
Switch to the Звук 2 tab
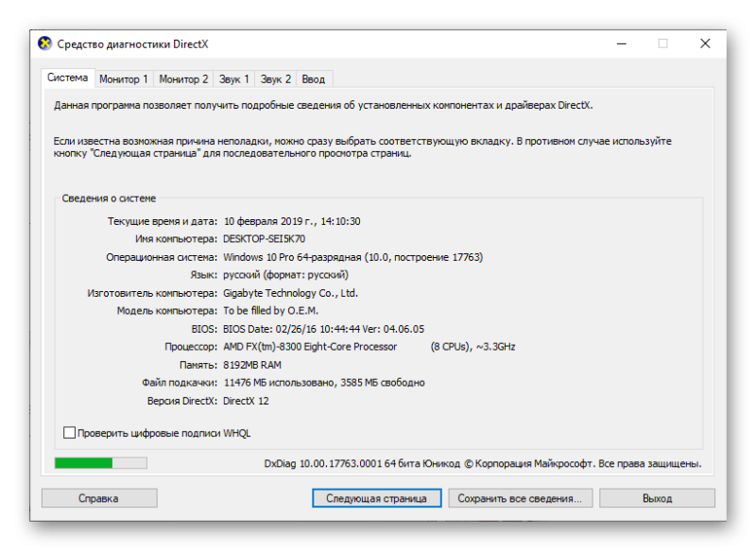[x=275, y=79]
